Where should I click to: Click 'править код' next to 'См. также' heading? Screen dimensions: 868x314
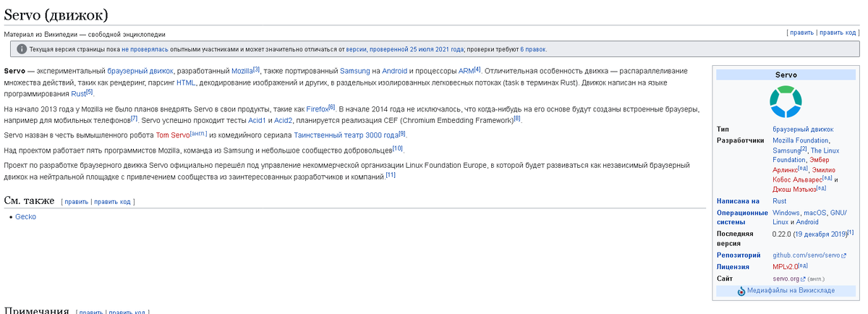[112, 202]
